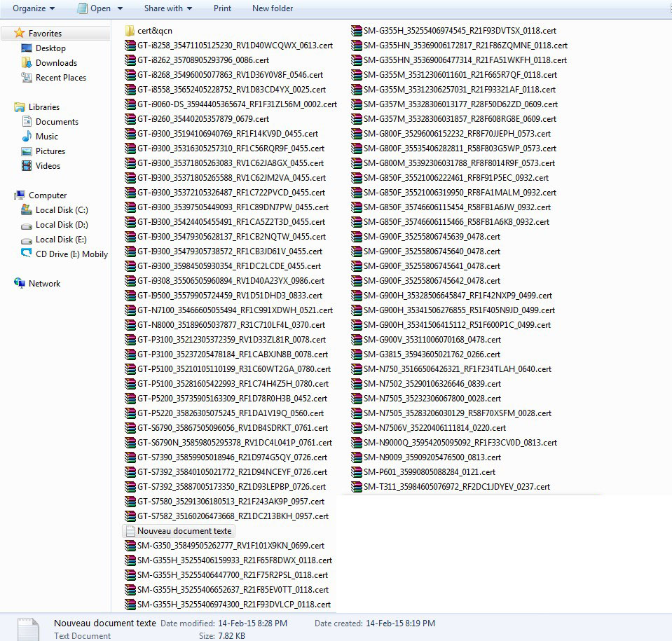This screenshot has height=641, width=672.
Task: Expand the arrow next to Open
Action: click(120, 8)
